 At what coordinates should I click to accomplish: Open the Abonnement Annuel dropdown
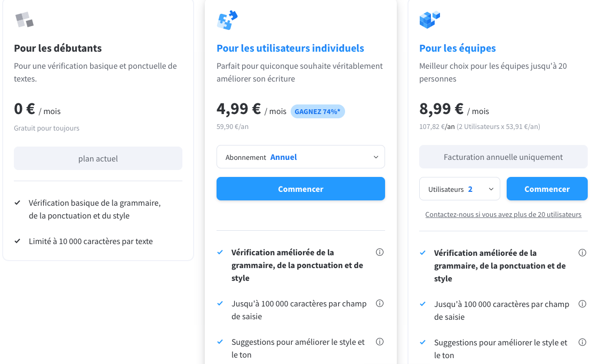tap(301, 157)
